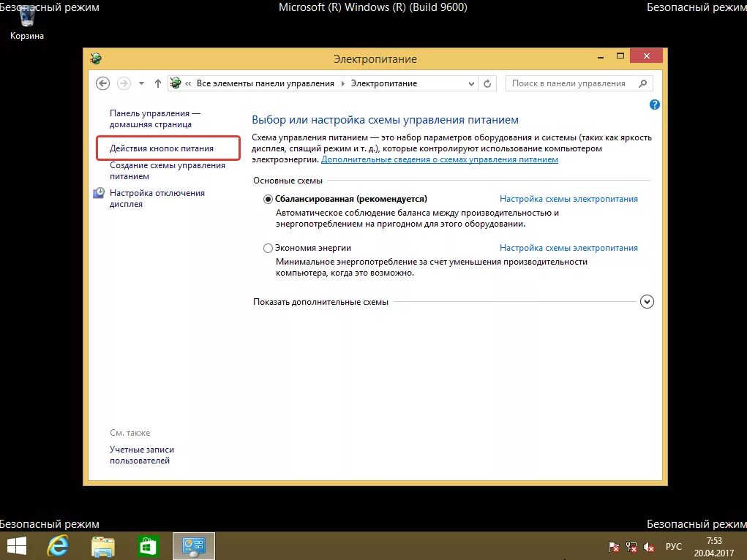Open the Recycle Bin desktop icon
This screenshot has width=747, height=560.
click(x=26, y=24)
